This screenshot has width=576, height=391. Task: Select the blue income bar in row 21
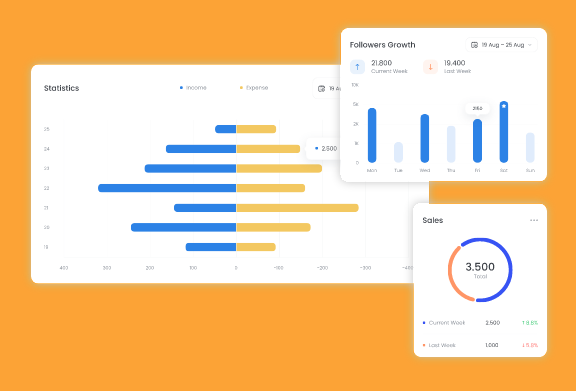[x=205, y=208]
